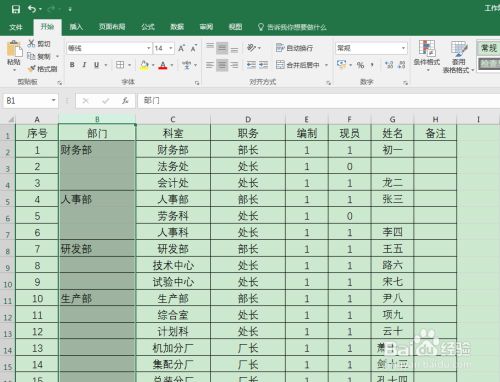This screenshot has height=382, width=500.
Task: Click the formula bar cancel X
Action: click(x=86, y=101)
